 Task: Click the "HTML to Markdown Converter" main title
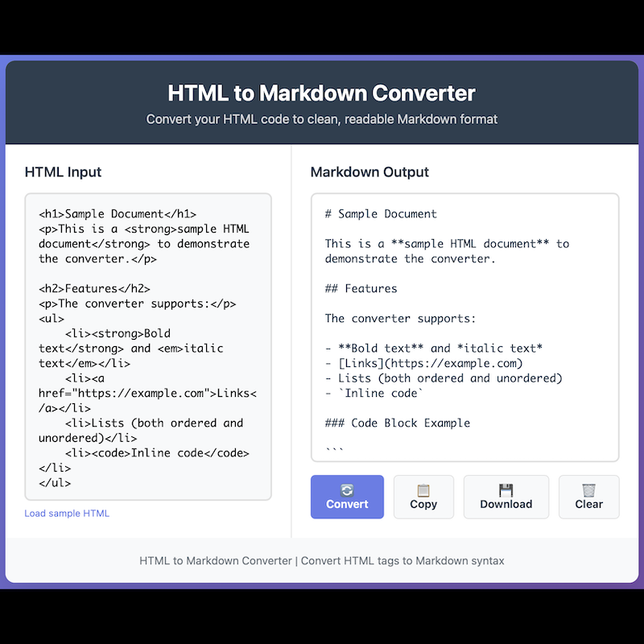coord(322,93)
